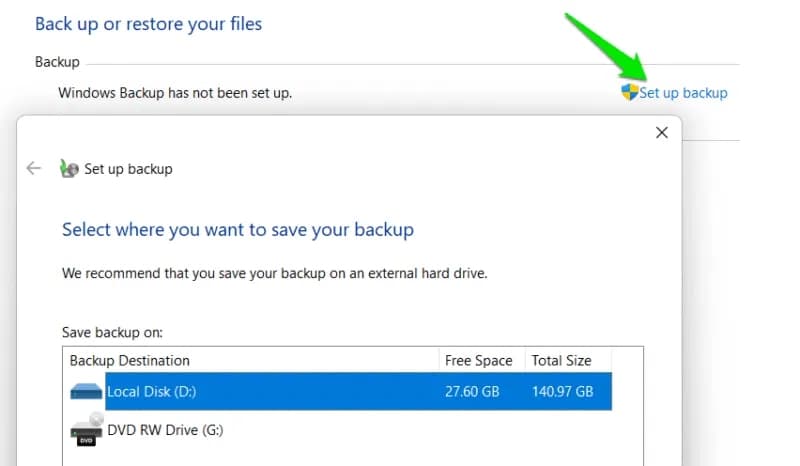Screen dimensions: 800x466
Task: Click the Set up backup wizard icon
Action: tap(69, 168)
